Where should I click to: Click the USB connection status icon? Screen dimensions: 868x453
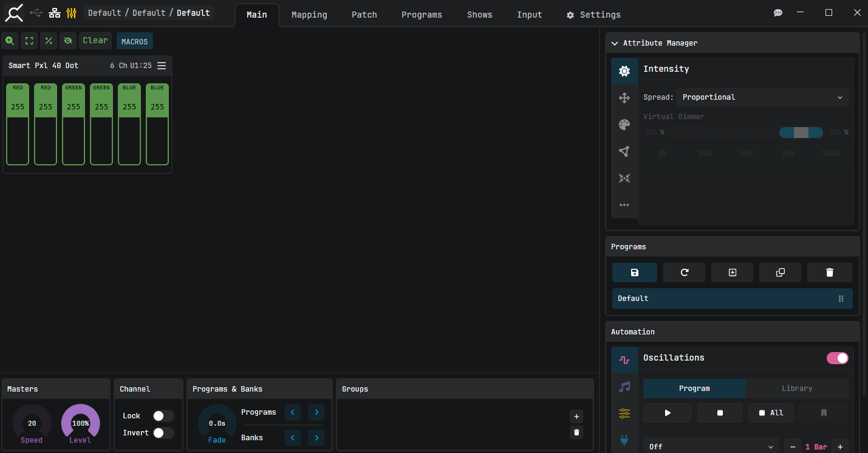click(36, 13)
